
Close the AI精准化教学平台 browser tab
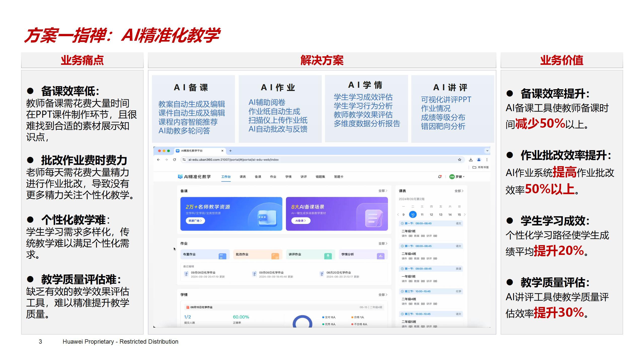click(x=222, y=151)
